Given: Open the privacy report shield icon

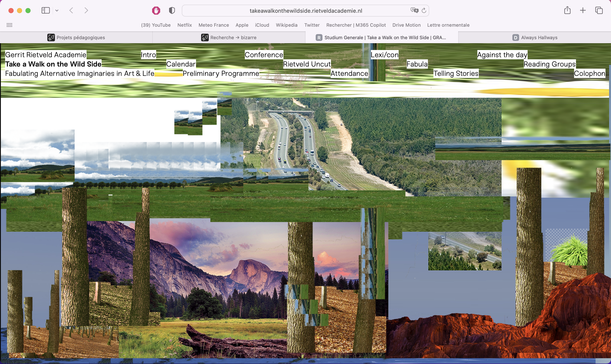Looking at the screenshot, I should pos(172,11).
